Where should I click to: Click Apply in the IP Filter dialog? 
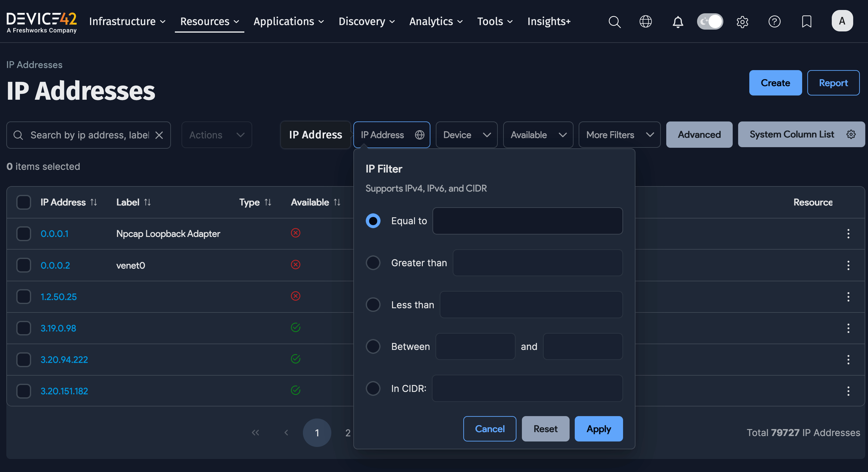[x=598, y=428]
